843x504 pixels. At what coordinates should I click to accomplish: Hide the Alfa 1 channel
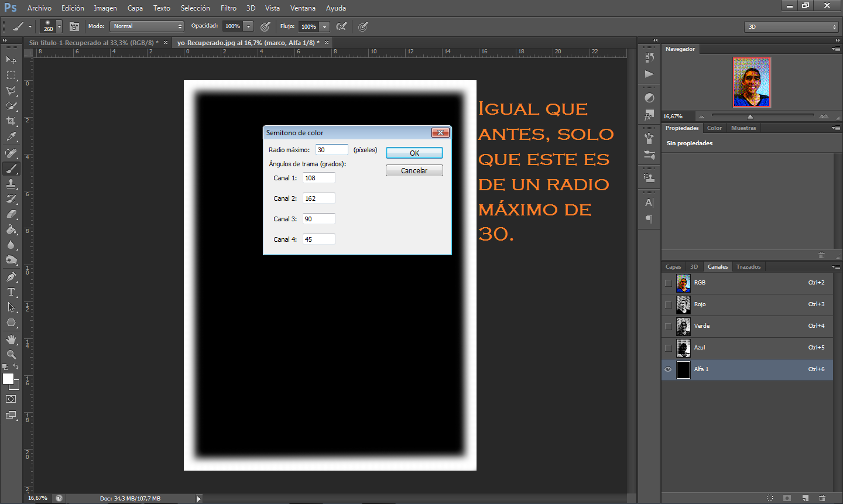click(x=668, y=369)
